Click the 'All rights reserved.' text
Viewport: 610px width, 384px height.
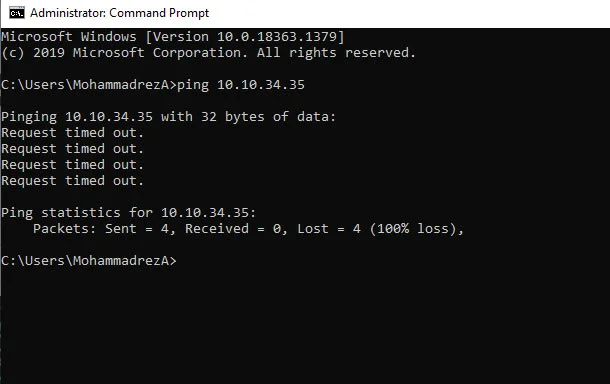(x=336, y=53)
